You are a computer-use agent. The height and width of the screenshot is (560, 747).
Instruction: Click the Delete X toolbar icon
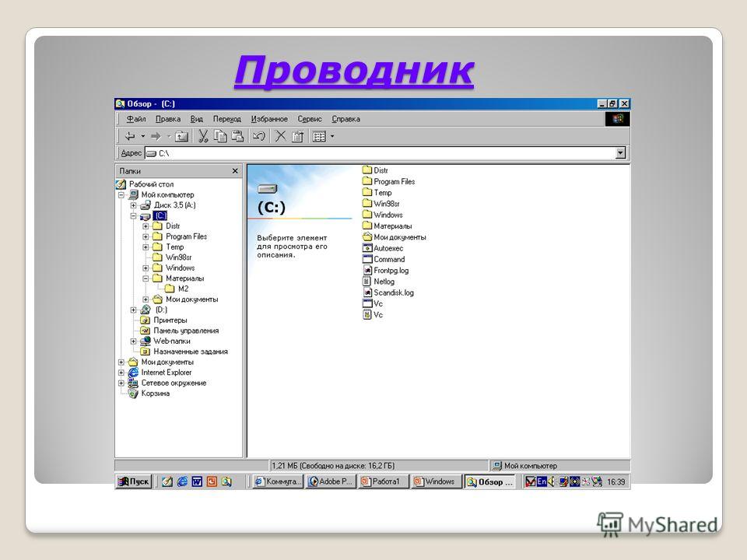point(281,137)
